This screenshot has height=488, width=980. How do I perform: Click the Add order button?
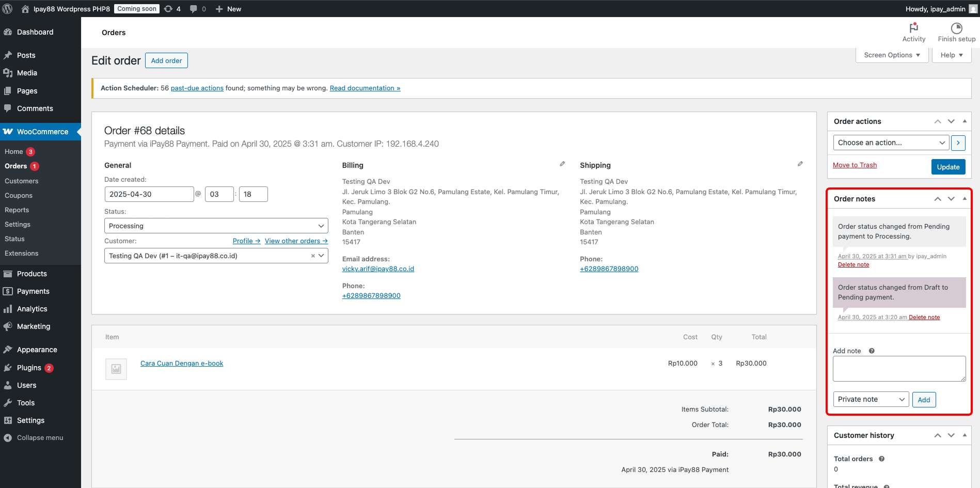click(166, 60)
